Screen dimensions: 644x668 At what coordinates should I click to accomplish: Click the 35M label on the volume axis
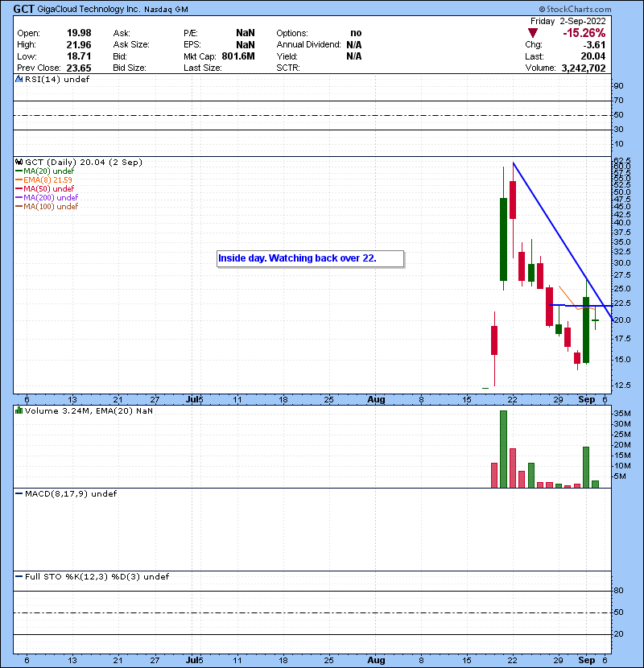pyautogui.click(x=621, y=414)
